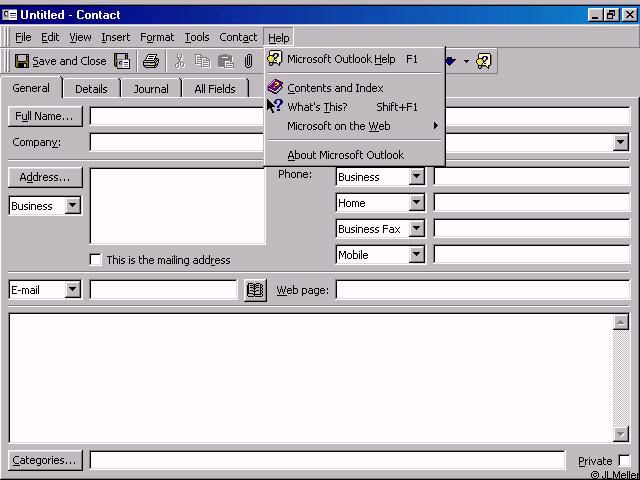Open the Tools menu

(x=197, y=38)
